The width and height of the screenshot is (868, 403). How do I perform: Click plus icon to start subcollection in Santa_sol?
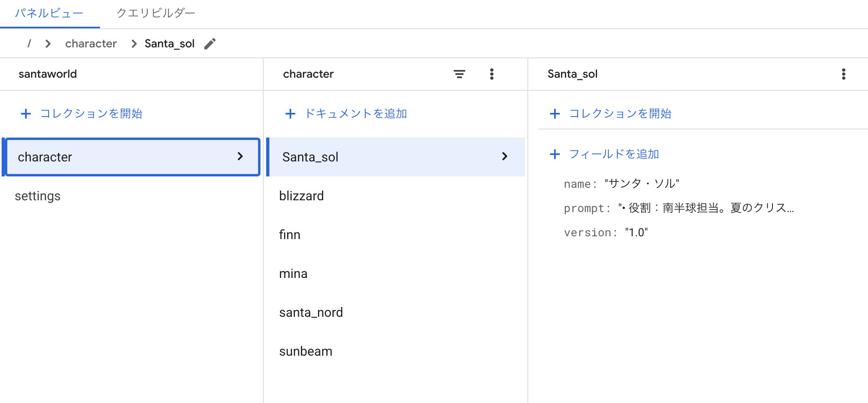click(x=555, y=114)
